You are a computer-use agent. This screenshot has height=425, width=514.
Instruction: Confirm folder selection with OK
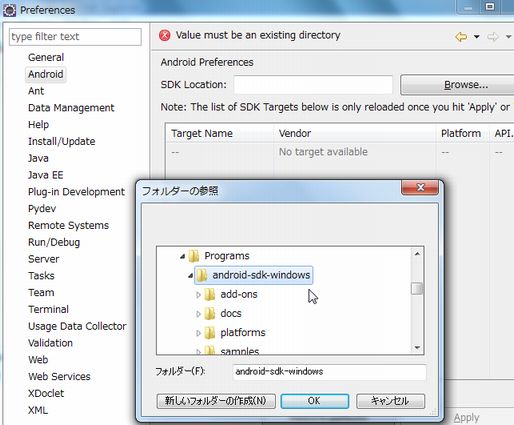(315, 401)
